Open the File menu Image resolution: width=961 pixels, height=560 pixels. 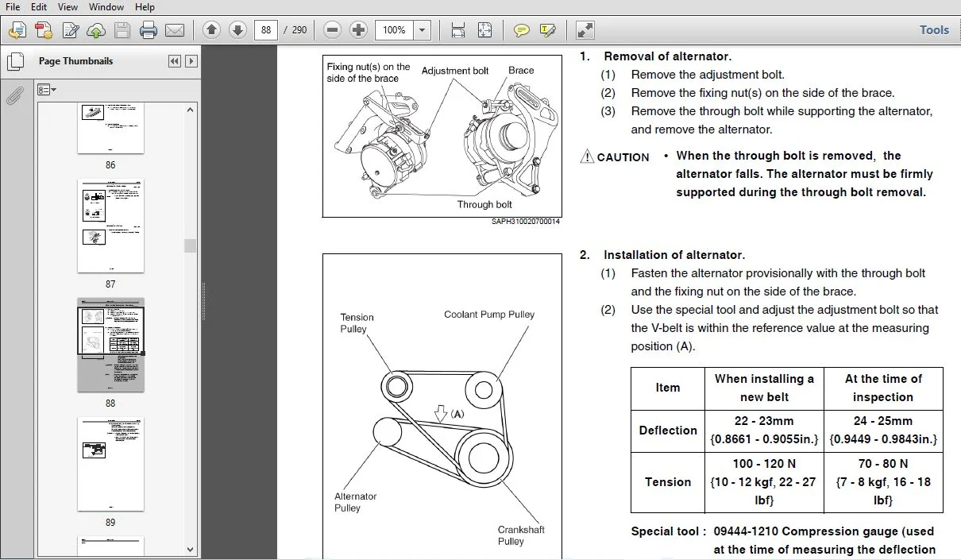(13, 7)
